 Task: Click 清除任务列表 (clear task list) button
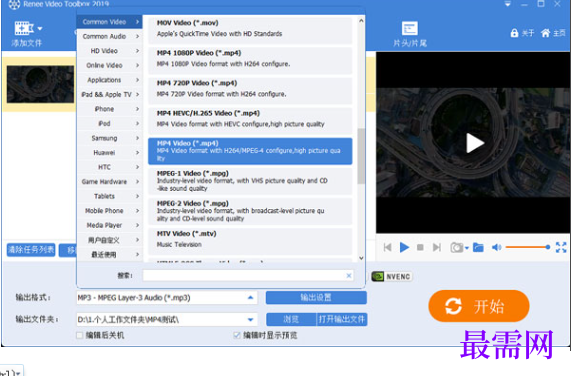31,250
